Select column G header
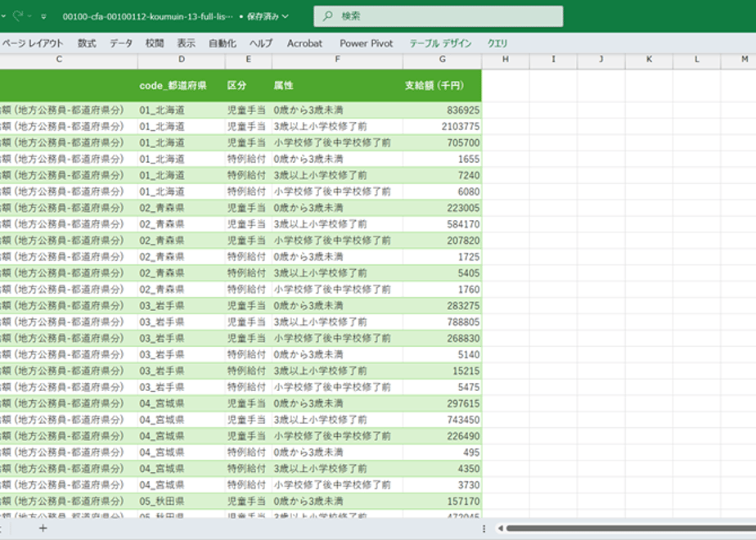 (442, 59)
